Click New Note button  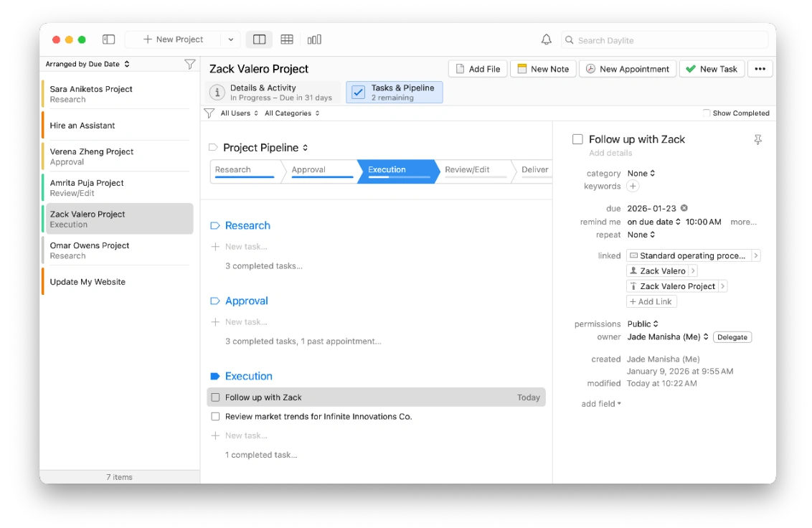(x=543, y=69)
